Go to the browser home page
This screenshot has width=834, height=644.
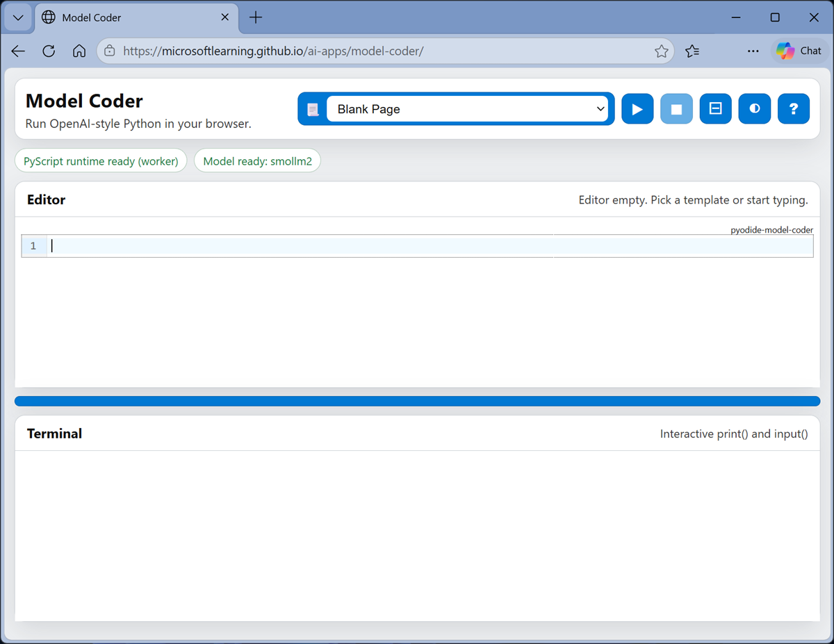pyautogui.click(x=79, y=50)
